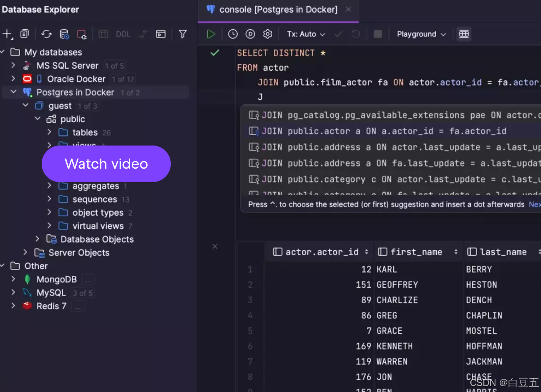Expand the MS SQL Server node

tap(13, 65)
